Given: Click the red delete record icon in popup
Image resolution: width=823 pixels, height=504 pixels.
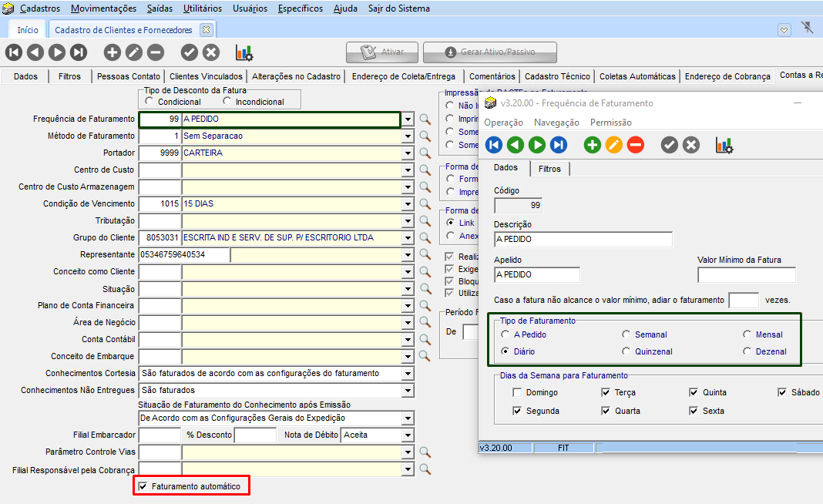Looking at the screenshot, I should click(636, 145).
